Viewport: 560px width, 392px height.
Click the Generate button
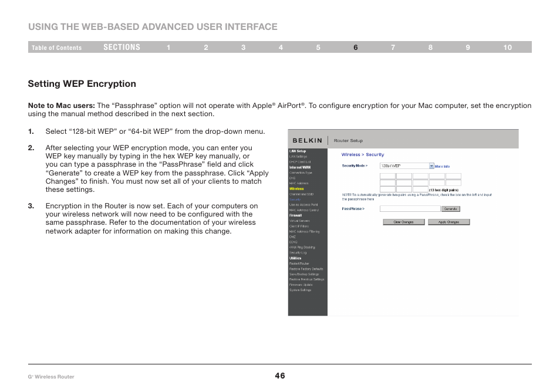click(x=451, y=209)
